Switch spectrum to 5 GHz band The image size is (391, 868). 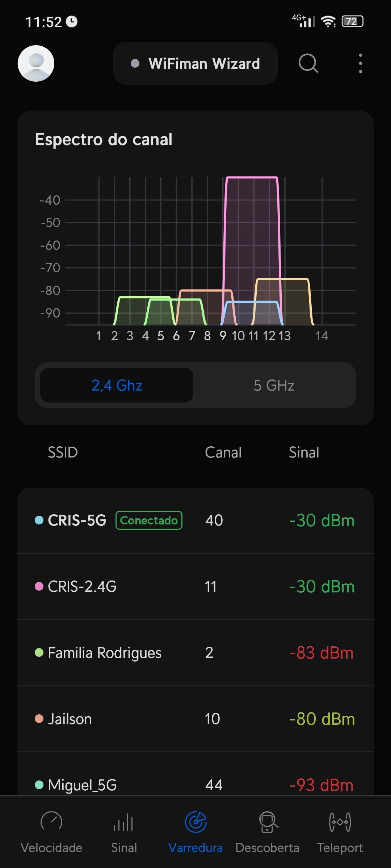pyautogui.click(x=274, y=385)
